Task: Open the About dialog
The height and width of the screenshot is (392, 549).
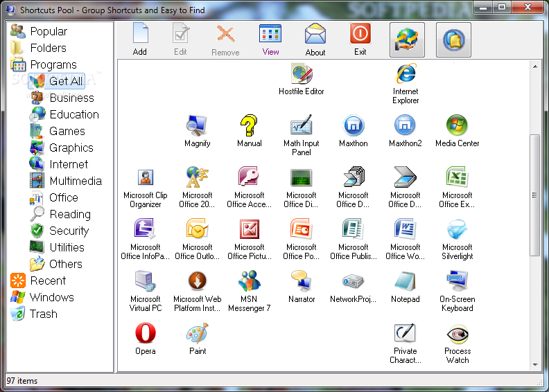Action: (315, 39)
